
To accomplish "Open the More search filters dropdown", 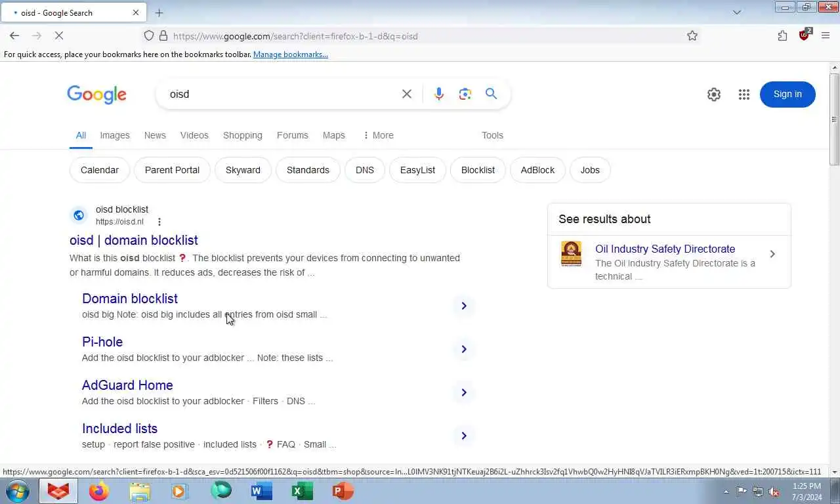I will [378, 135].
